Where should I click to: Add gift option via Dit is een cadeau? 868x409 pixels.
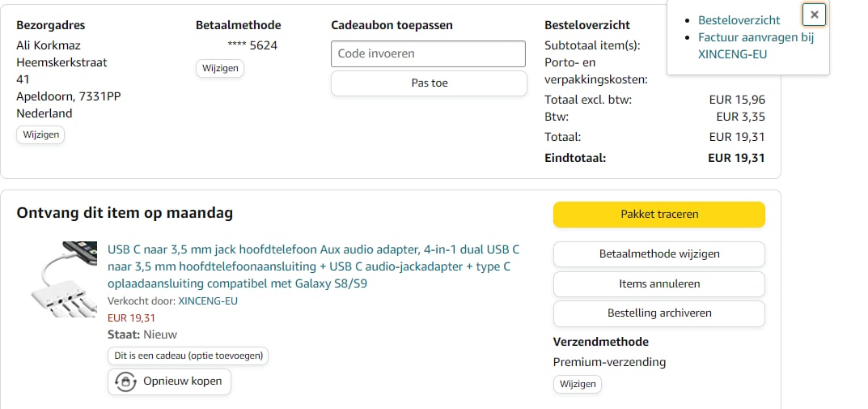188,356
